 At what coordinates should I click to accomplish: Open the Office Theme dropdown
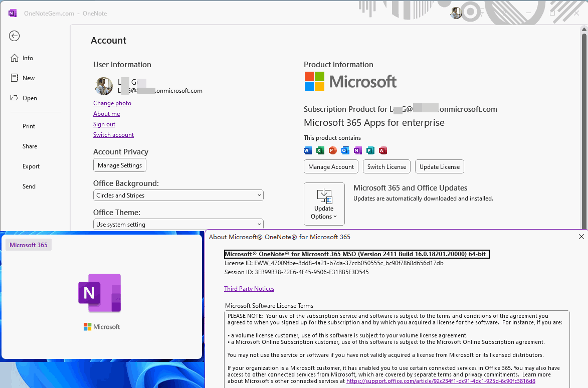tap(178, 225)
